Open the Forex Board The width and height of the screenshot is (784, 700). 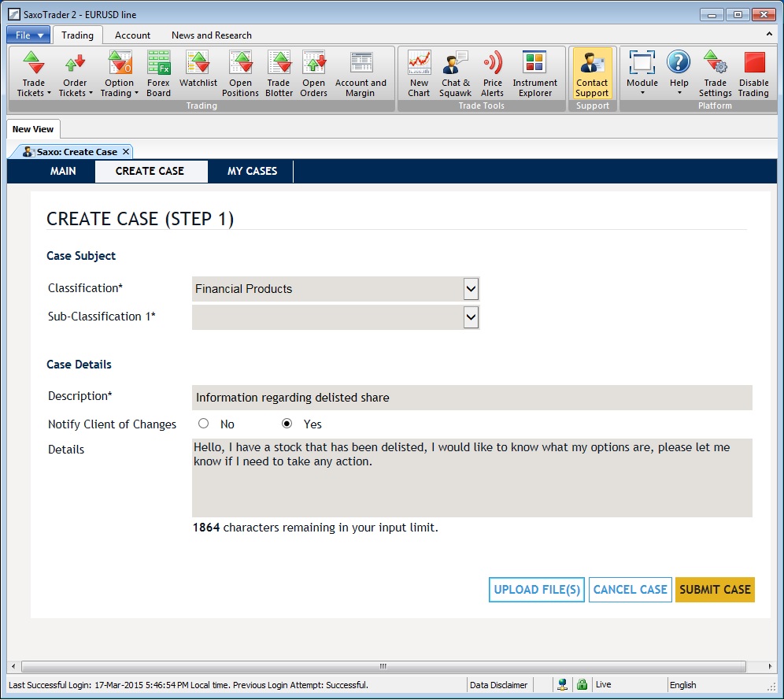tap(158, 74)
